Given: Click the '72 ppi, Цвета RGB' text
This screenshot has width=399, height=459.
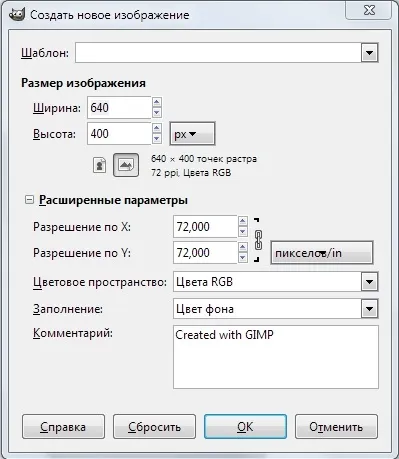Looking at the screenshot, I should [x=191, y=173].
